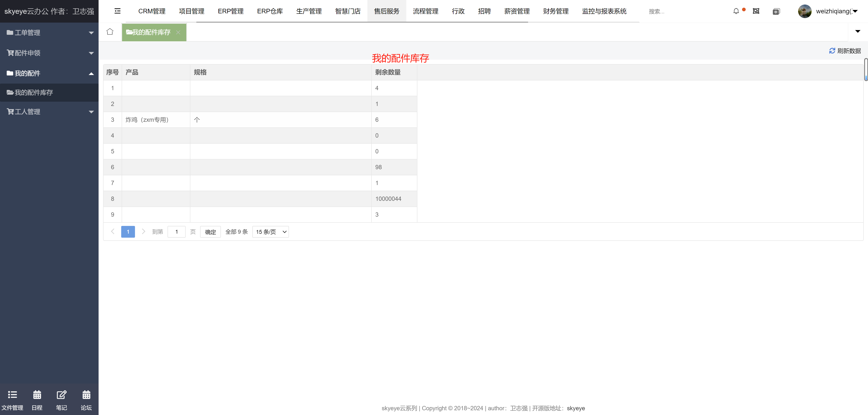Select the 财务管理 top menu
Image resolution: width=868 pixels, height=415 pixels.
click(x=556, y=11)
